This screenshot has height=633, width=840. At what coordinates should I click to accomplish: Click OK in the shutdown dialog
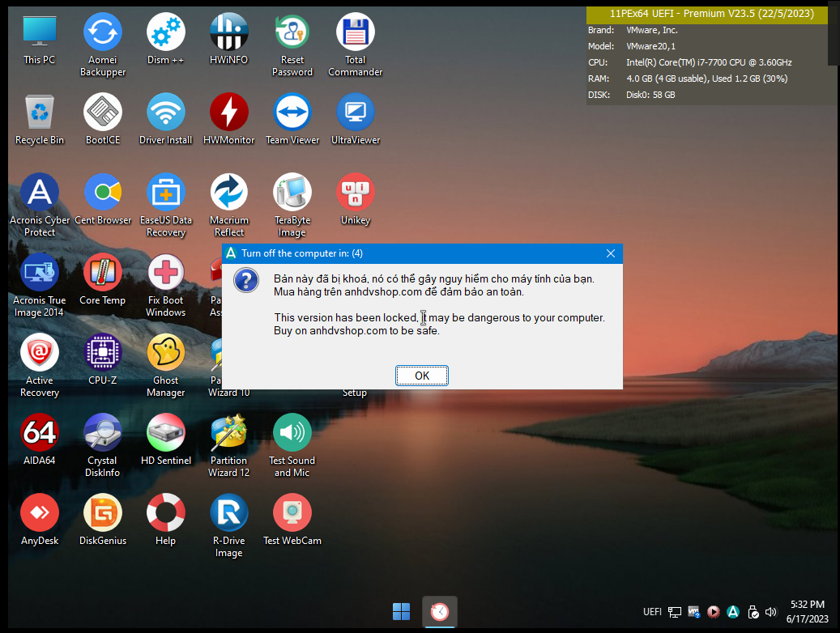(x=421, y=376)
